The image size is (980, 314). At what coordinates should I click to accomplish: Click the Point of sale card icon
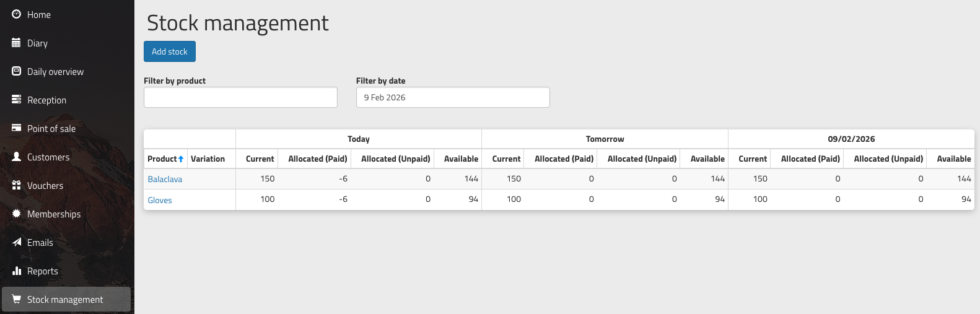pos(17,128)
